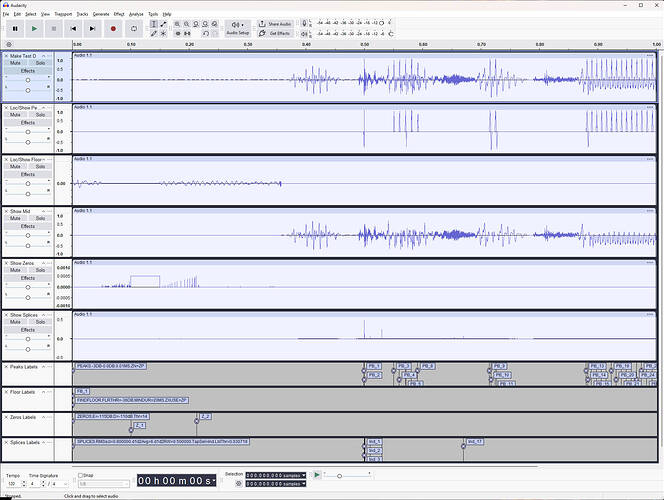This screenshot has width=664, height=500.
Task: Close the Make Test D track
Action: (x=6, y=55)
